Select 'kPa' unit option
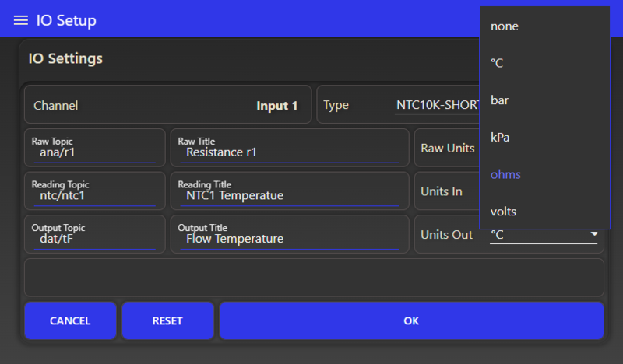Viewport: 623px width, 364px height. (544, 138)
